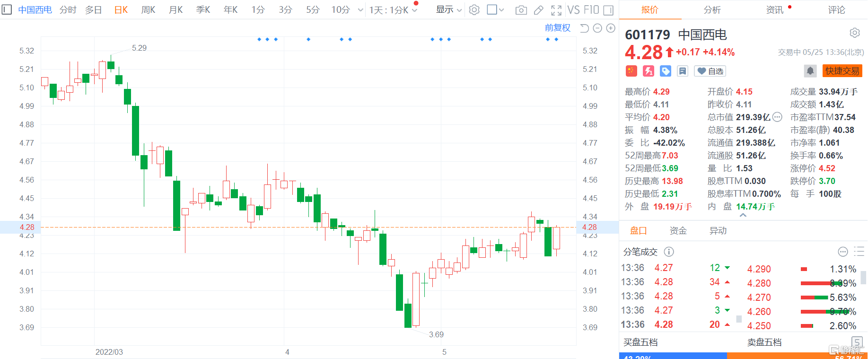The width and height of the screenshot is (868, 359).
Task: Click the rightmost blue event marker dot
Action: tap(556, 39)
